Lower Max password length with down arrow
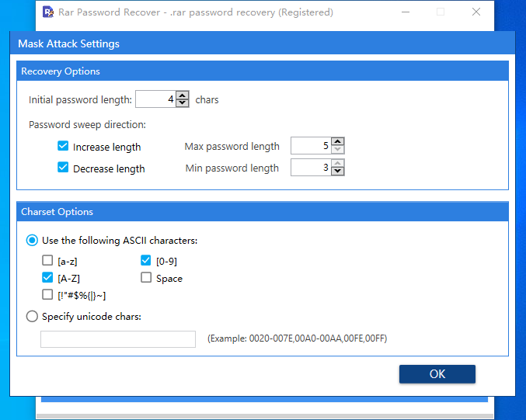 pyautogui.click(x=338, y=150)
